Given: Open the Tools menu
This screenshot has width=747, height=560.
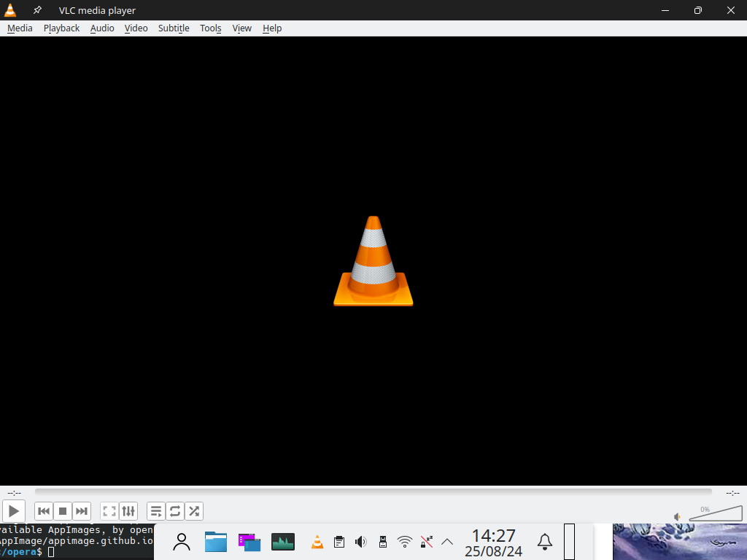Looking at the screenshot, I should pyautogui.click(x=211, y=28).
